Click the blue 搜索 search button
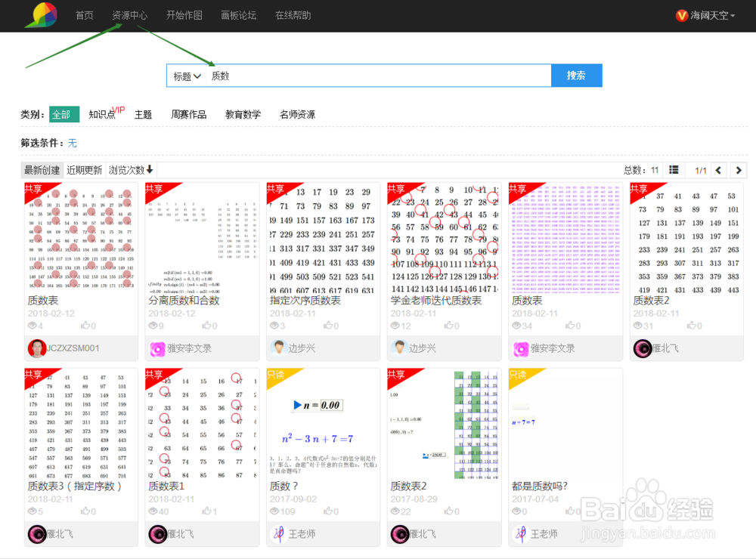Image resolution: width=756 pixels, height=559 pixels. tap(576, 76)
